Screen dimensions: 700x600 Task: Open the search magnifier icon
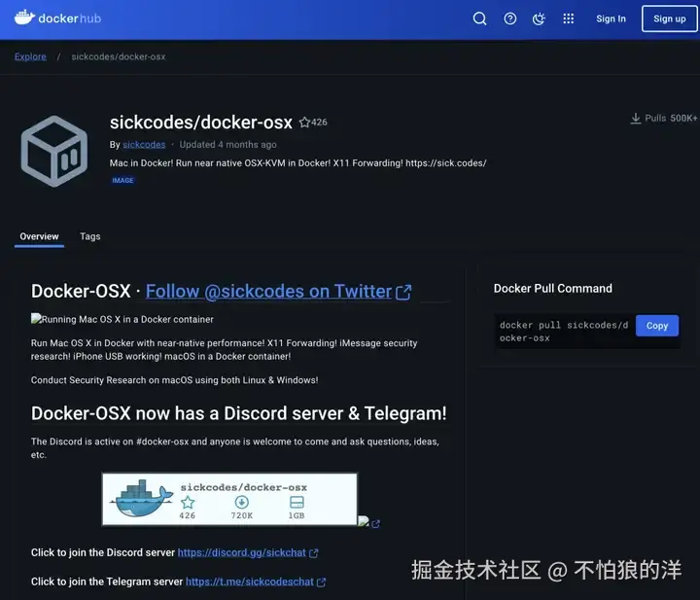[480, 18]
